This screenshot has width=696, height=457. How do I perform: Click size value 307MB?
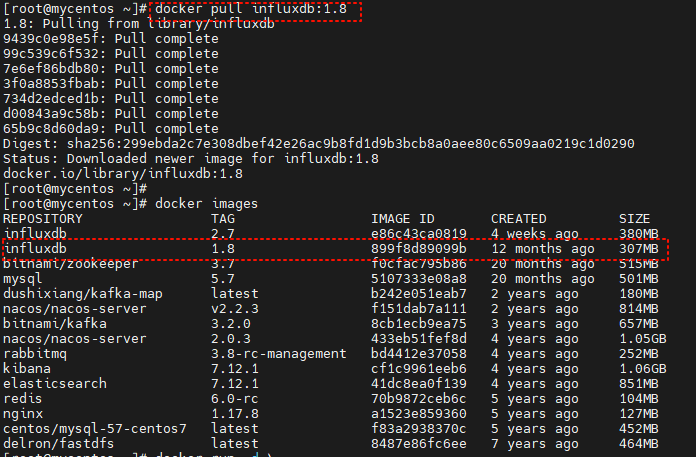[x=639, y=248]
